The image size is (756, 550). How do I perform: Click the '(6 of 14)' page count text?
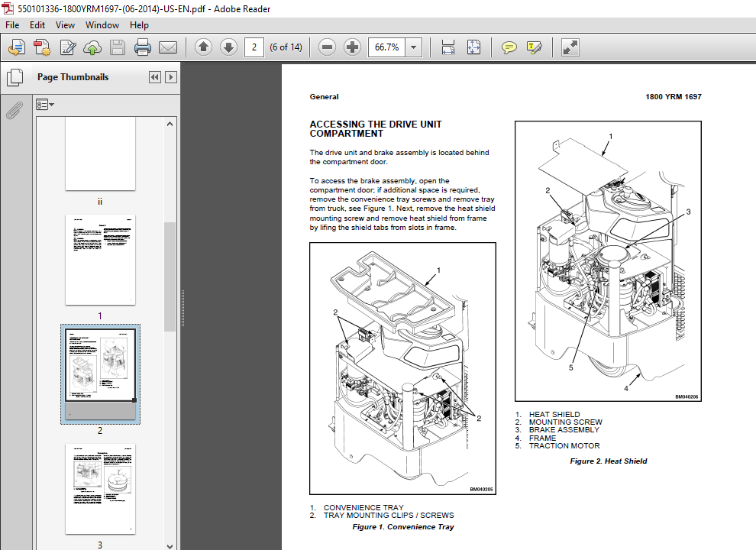tap(286, 47)
